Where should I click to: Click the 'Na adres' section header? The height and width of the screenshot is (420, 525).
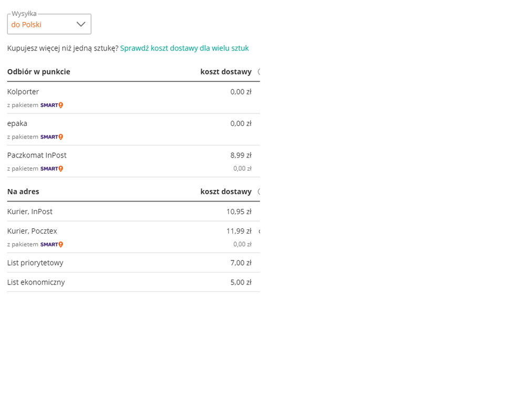[x=23, y=192]
